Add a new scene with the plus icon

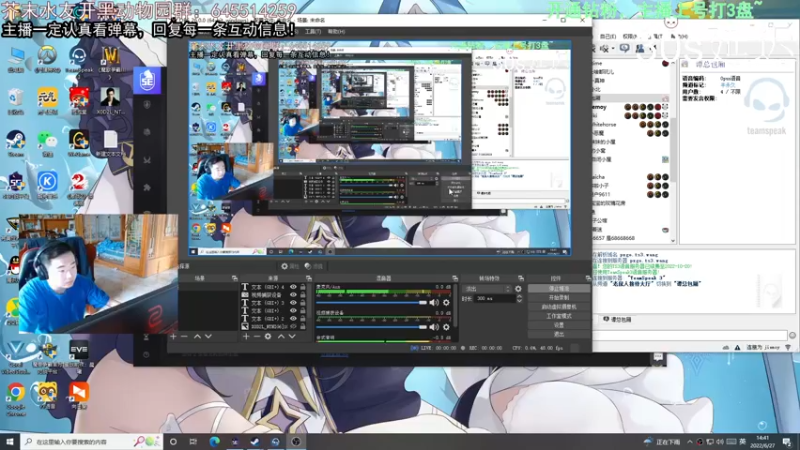point(173,337)
